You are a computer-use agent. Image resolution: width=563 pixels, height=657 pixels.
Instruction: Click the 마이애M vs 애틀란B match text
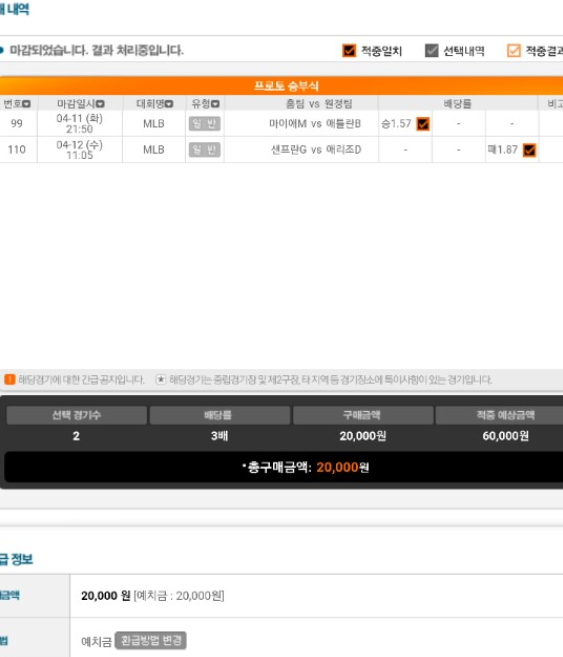pos(315,124)
